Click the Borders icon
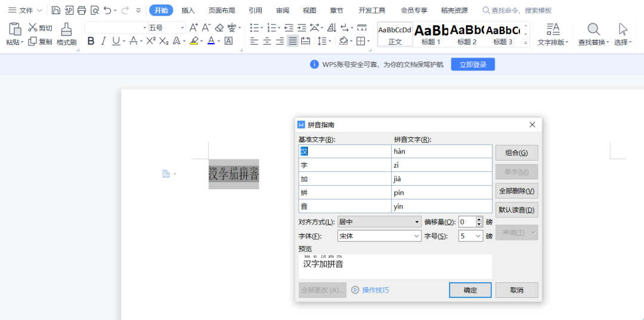Viewport: 644px width, 320px height. click(360, 41)
